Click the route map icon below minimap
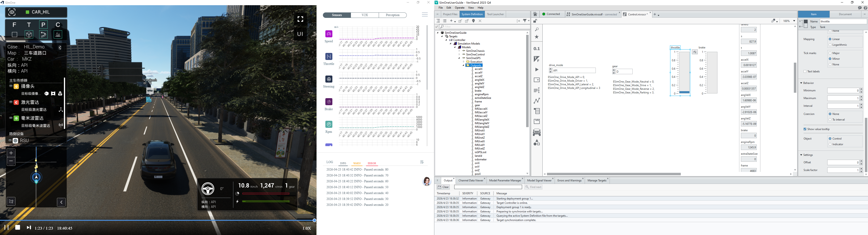 (11, 202)
